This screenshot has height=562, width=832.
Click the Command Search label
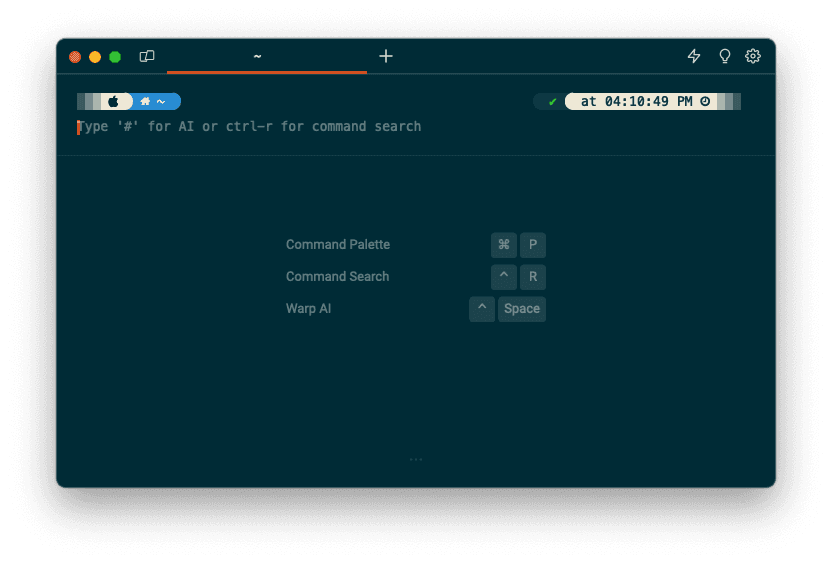337,277
